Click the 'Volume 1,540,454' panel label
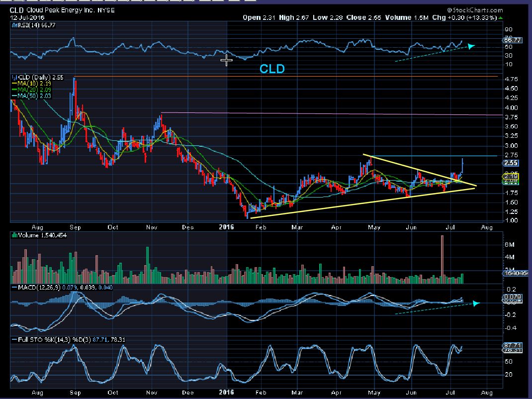Viewport: 532px width, 399px height. point(42,235)
